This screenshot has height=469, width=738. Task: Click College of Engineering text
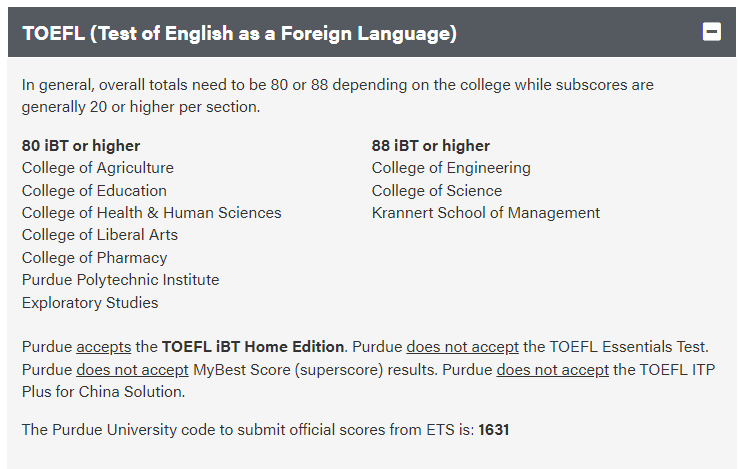coord(451,168)
